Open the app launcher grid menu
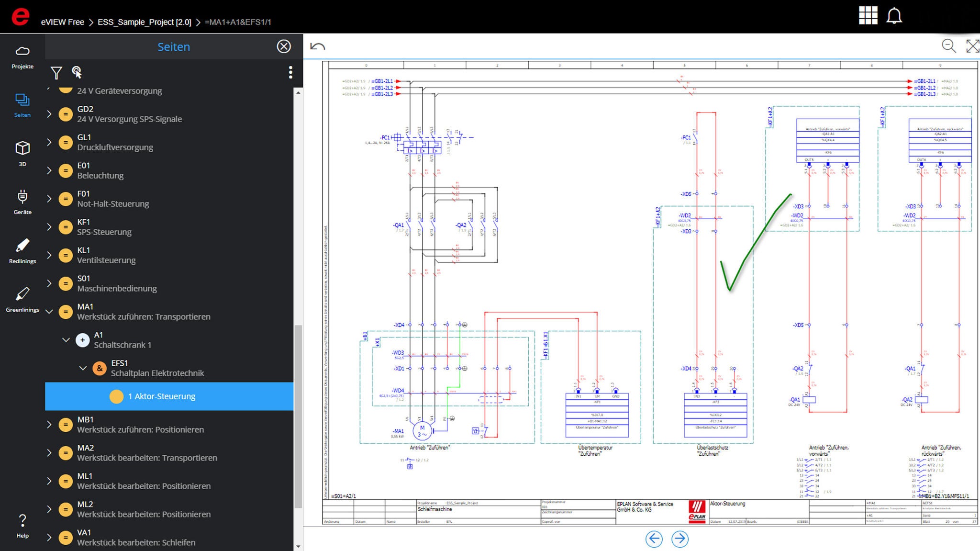The height and width of the screenshot is (551, 980). click(x=868, y=16)
